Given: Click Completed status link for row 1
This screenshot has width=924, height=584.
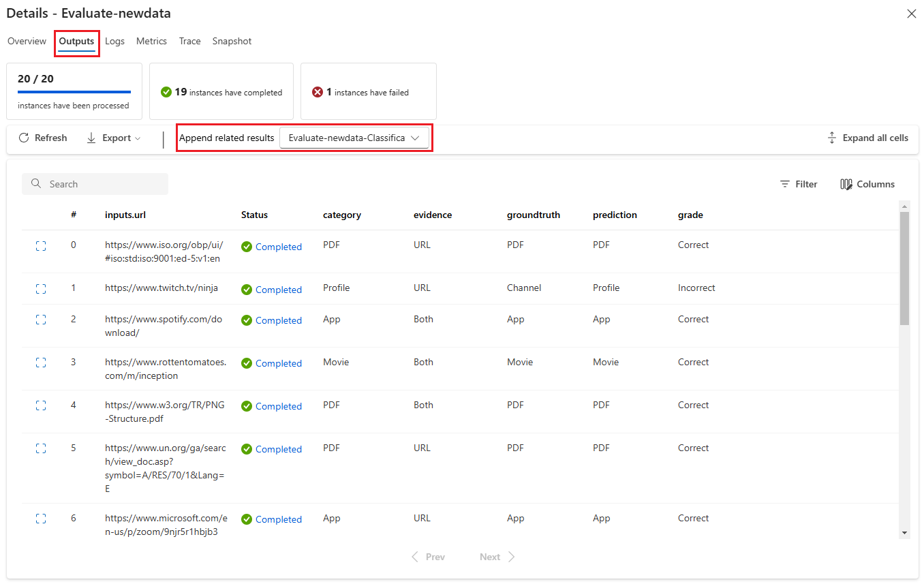Looking at the screenshot, I should coord(278,290).
